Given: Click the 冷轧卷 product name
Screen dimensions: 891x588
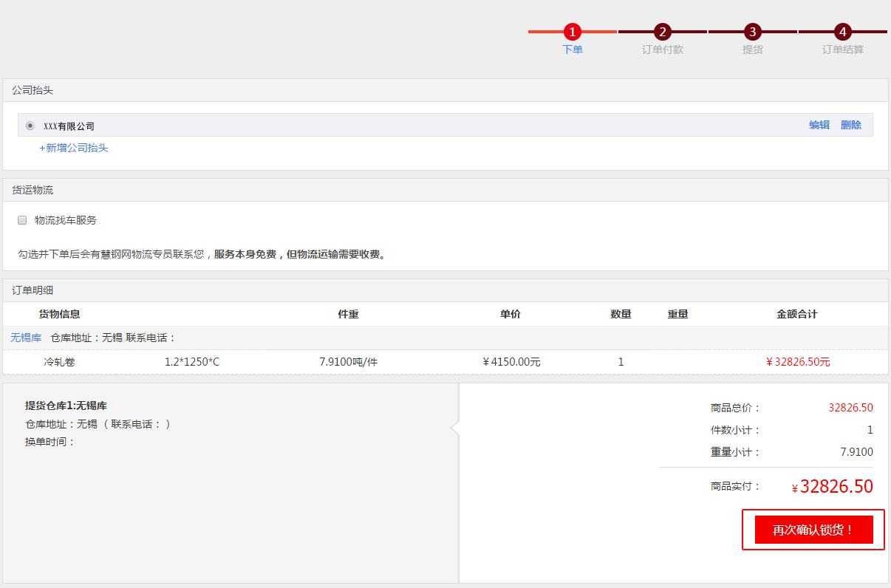Looking at the screenshot, I should pos(59,362).
